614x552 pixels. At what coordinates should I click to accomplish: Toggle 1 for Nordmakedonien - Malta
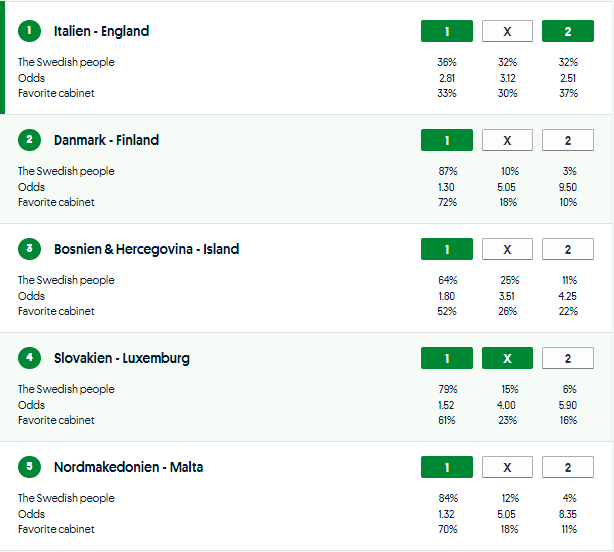tap(447, 467)
